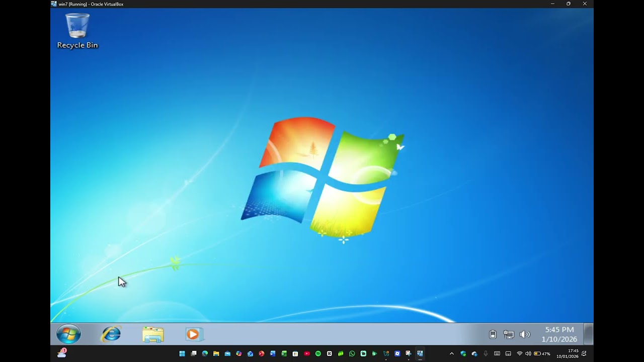Select the VirtualBox win7 VM taskbar icon
Image resolution: width=644 pixels, height=362 pixels.
(420, 354)
